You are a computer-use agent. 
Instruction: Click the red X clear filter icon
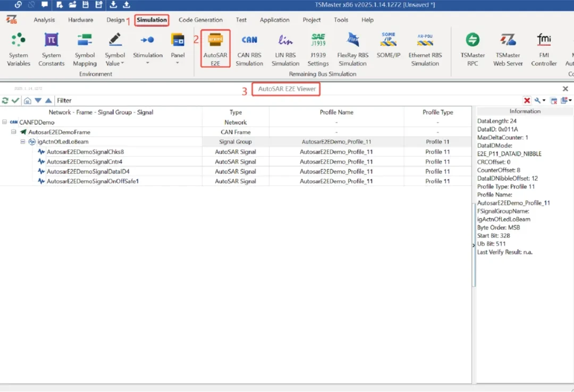click(527, 100)
